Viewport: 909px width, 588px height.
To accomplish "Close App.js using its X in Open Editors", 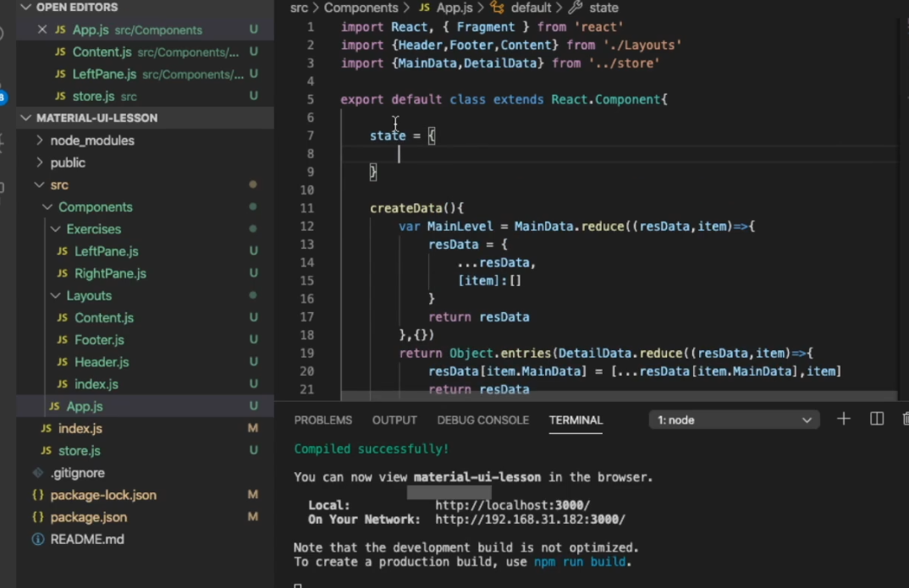I will [x=41, y=30].
